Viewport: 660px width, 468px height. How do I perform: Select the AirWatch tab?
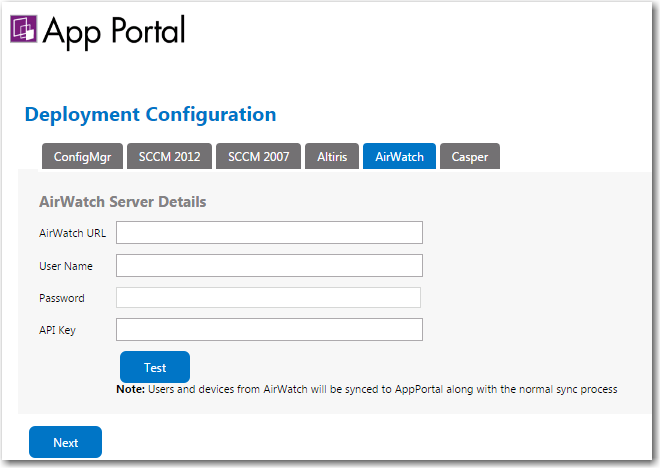[399, 156]
